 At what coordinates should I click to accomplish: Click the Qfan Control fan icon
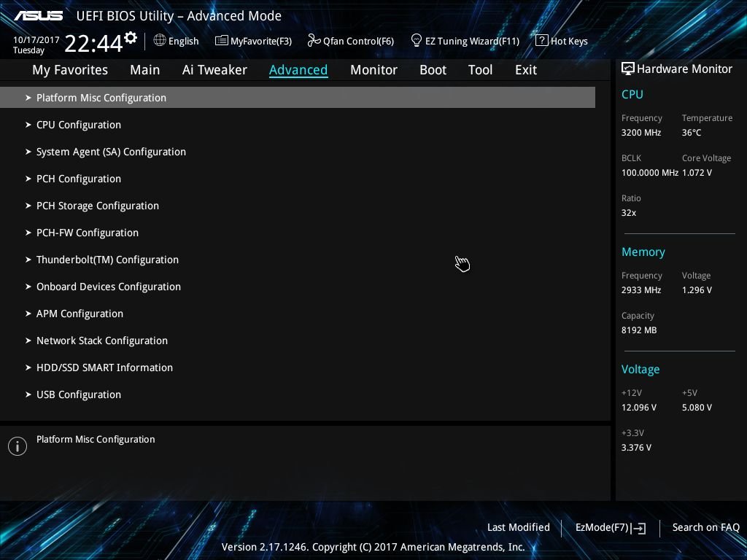click(314, 41)
